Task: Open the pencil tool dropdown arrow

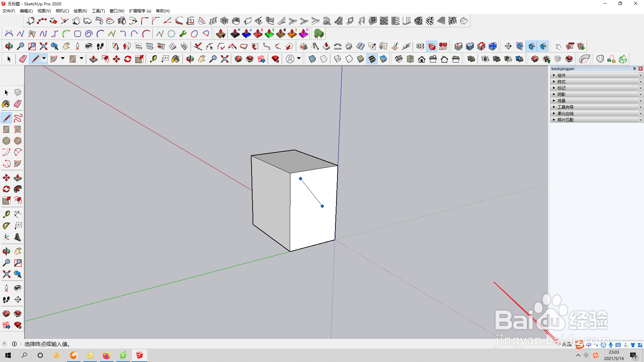Action: click(x=44, y=59)
